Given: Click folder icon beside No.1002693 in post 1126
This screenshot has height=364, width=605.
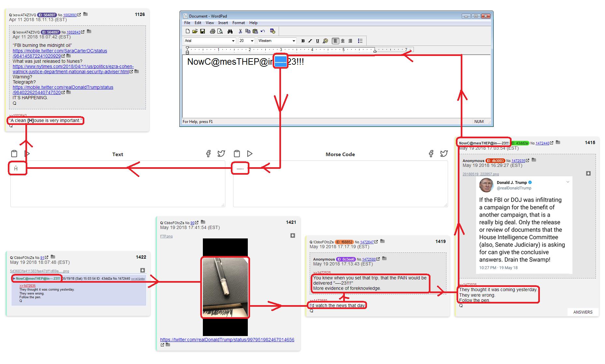Looking at the screenshot, I should [85, 14].
